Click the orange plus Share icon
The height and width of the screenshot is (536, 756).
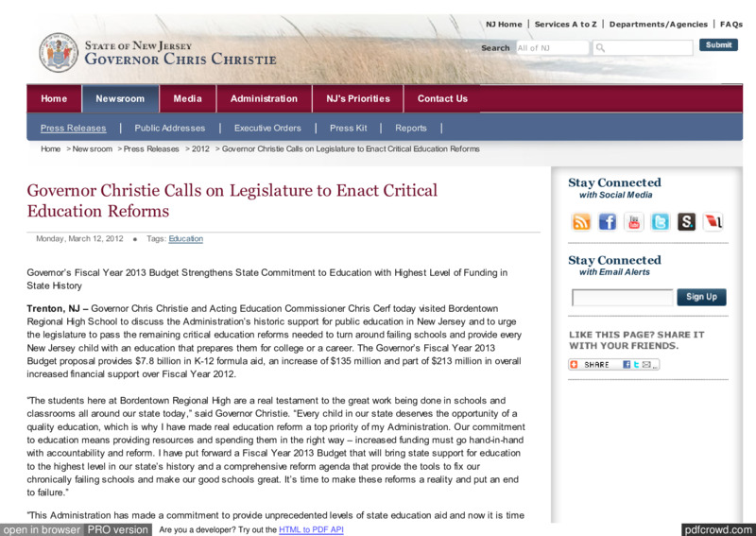click(x=574, y=364)
